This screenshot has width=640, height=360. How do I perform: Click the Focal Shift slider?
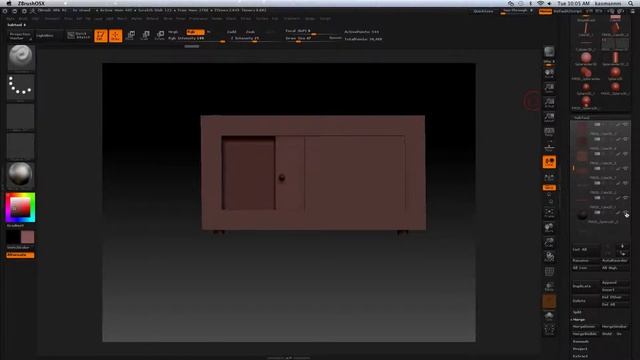[313, 31]
